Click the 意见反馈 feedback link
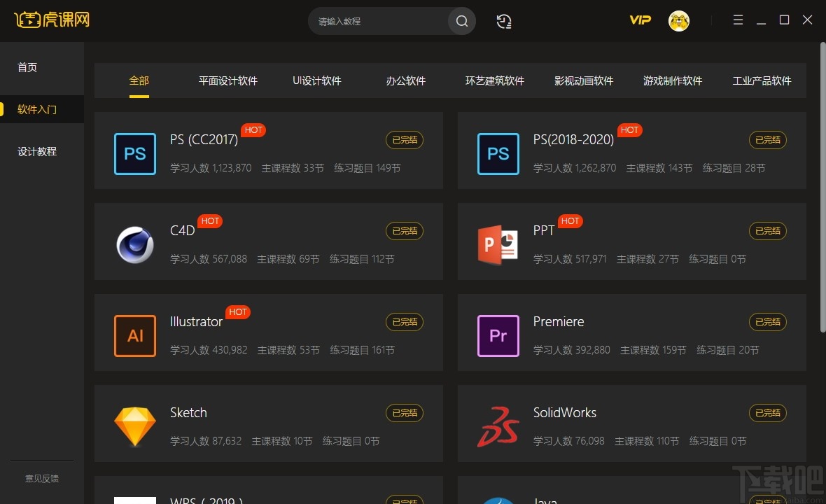This screenshot has width=826, height=504. [x=41, y=478]
